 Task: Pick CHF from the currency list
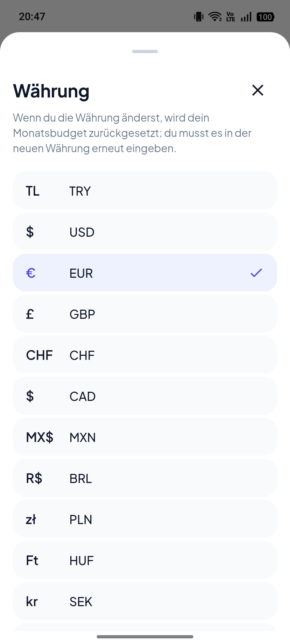(145, 355)
